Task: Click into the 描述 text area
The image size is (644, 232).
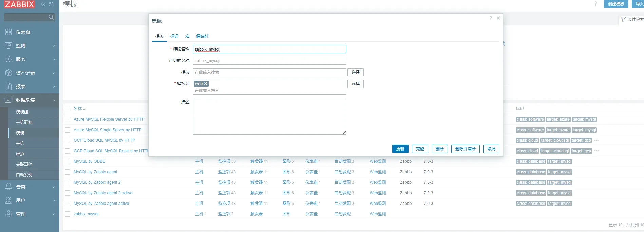Action: click(269, 116)
